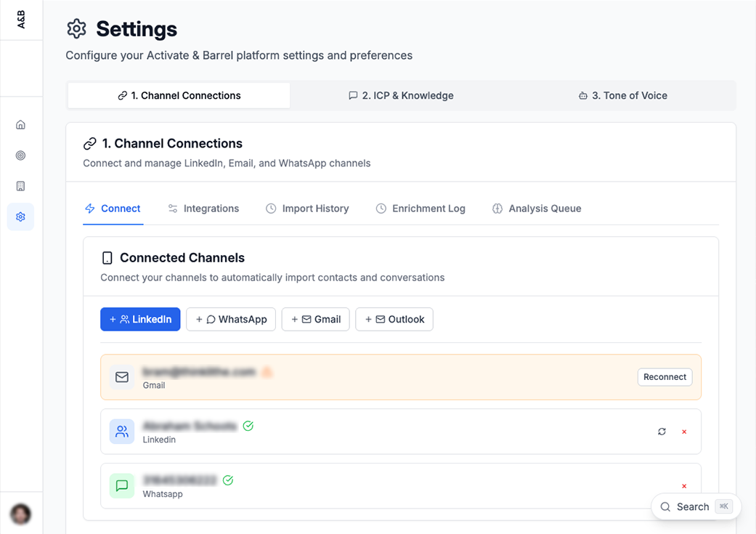Open the building icon in sidebar
The image size is (756, 534).
click(20, 186)
